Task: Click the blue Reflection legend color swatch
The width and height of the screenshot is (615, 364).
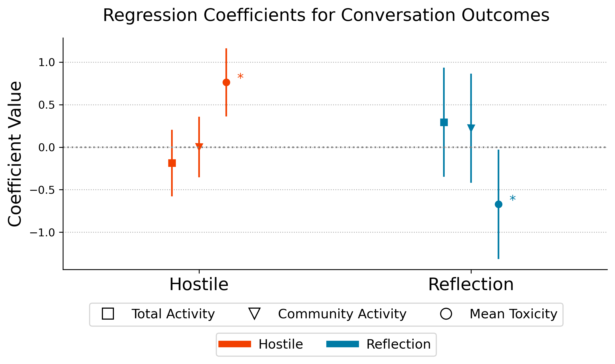Action: point(343,344)
